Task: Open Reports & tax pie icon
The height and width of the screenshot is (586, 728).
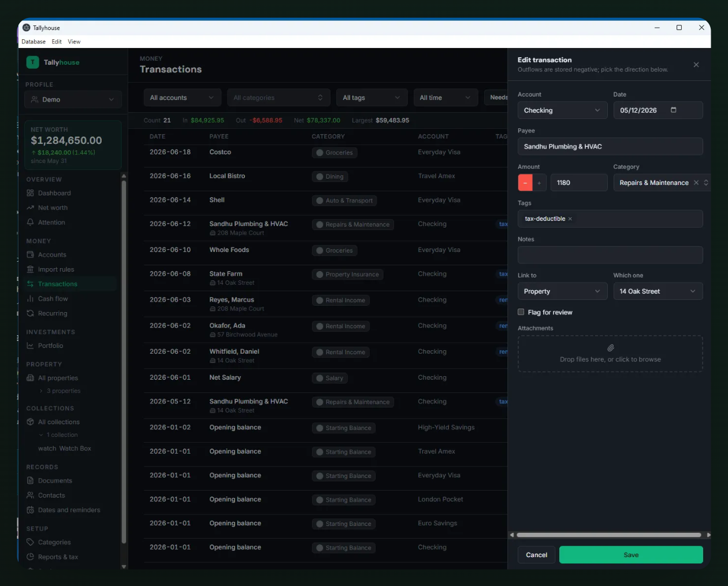Action: pos(30,557)
